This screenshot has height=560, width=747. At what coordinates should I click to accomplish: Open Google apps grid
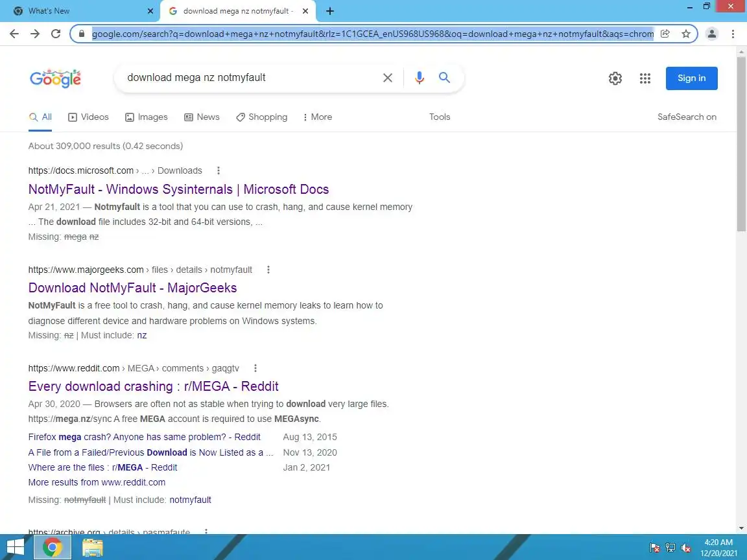pos(645,78)
